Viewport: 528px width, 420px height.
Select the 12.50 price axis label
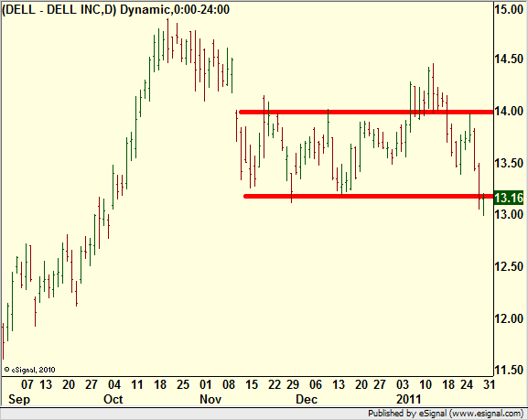coord(509,266)
